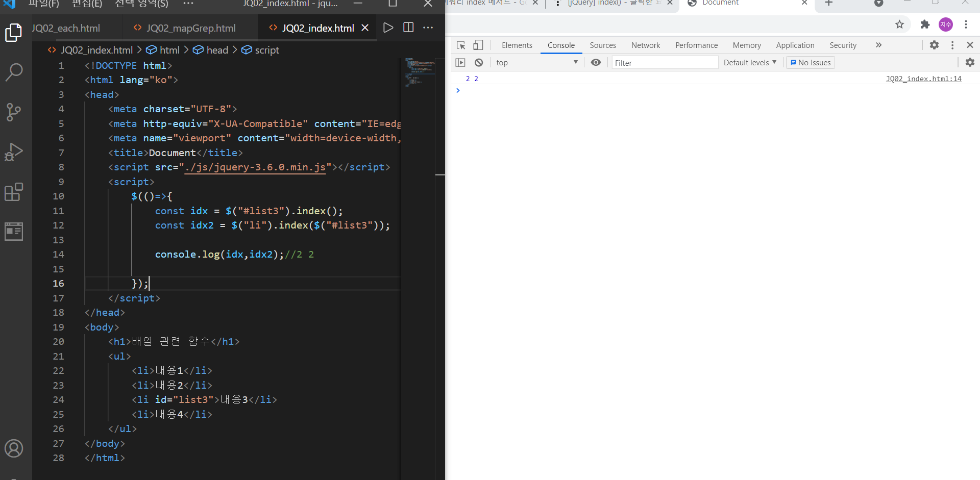Click the jquery-3.6.0.min.js script path
980x480 pixels.
click(255, 167)
